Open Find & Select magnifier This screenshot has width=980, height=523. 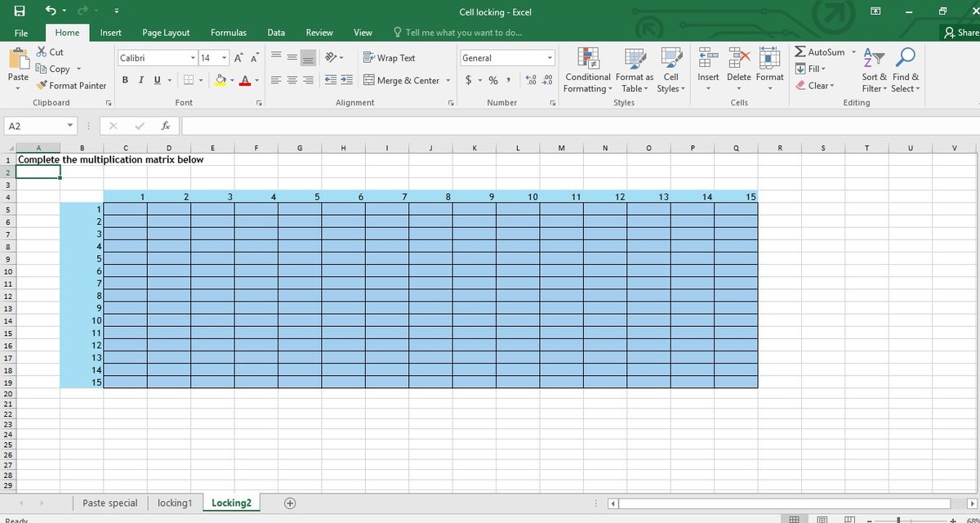coord(904,70)
